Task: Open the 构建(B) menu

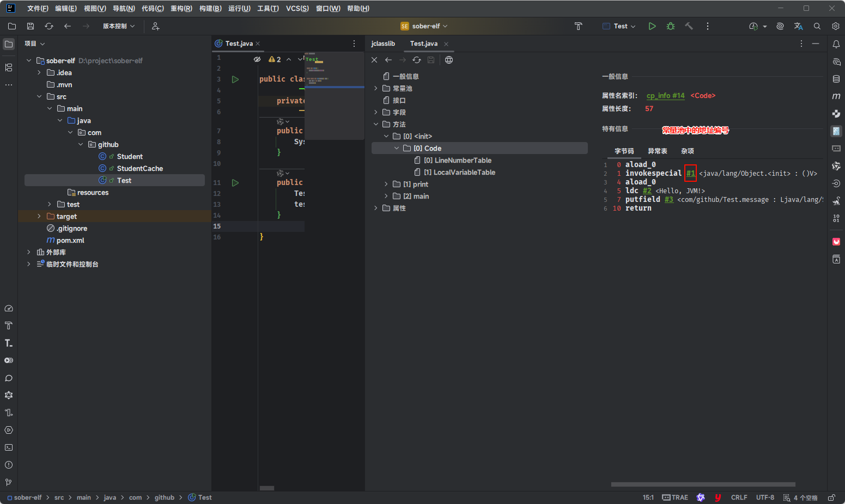Action: (210, 8)
